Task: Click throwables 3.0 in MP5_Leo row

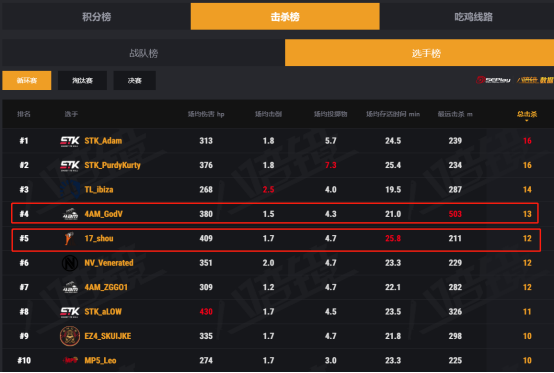Action: (331, 361)
